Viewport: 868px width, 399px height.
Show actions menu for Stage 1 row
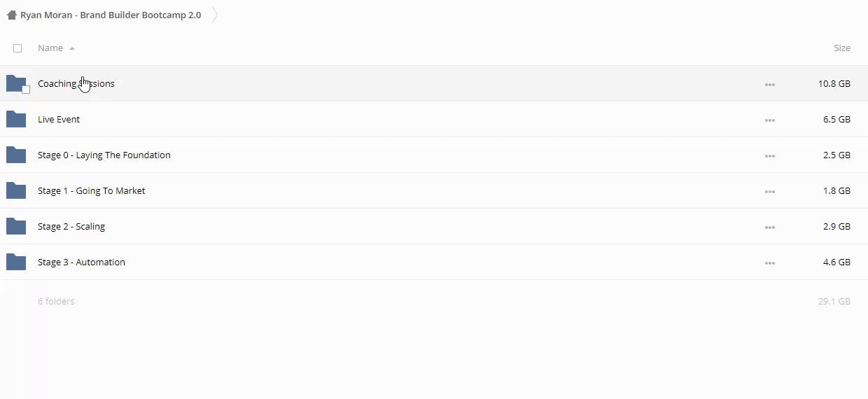click(770, 192)
